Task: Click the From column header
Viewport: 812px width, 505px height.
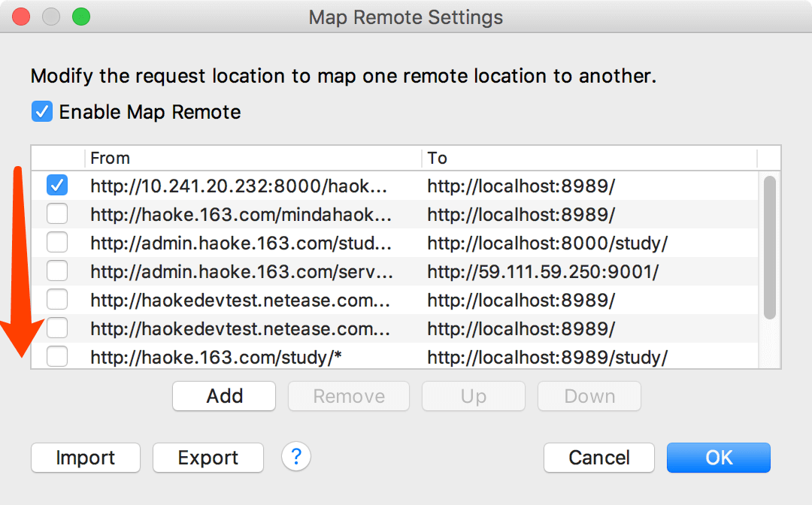Action: pyautogui.click(x=253, y=158)
